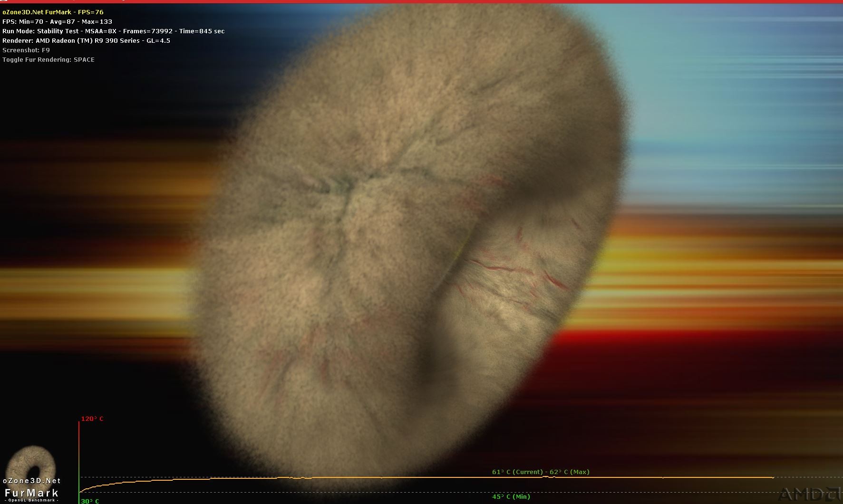
Task: Click the 'FPS: Min=70 - Avg=87 - Max=133' line
Action: coord(58,22)
